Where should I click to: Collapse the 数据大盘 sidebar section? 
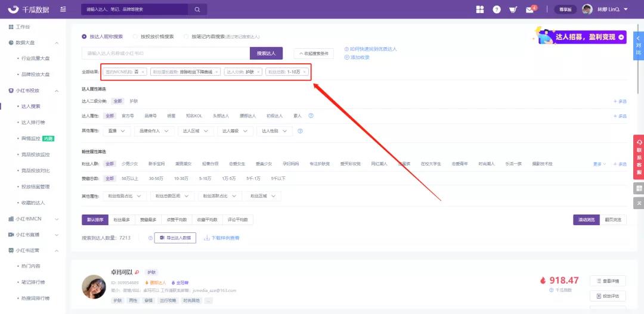57,43
